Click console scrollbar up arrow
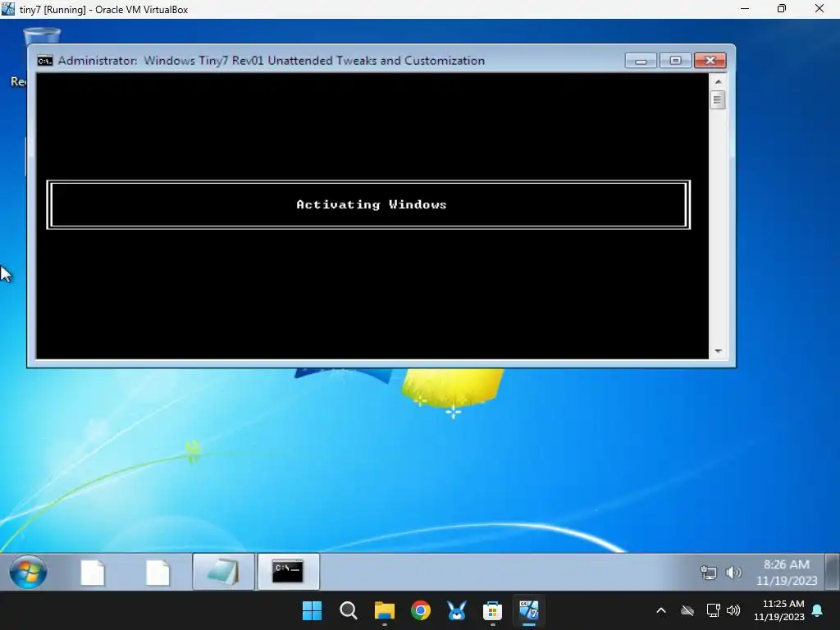The height and width of the screenshot is (630, 840). [718, 82]
